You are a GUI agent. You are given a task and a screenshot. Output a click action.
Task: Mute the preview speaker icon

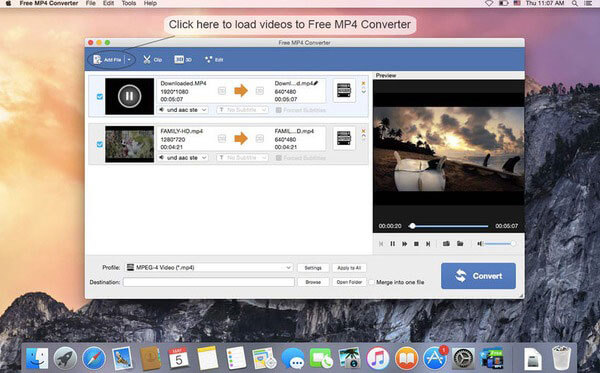coord(480,244)
